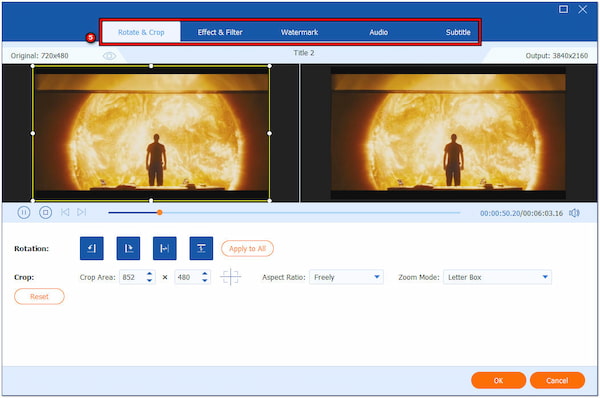Viewport: 600px width, 398px height.
Task: Select the top-center crop handle
Action: (x=151, y=66)
